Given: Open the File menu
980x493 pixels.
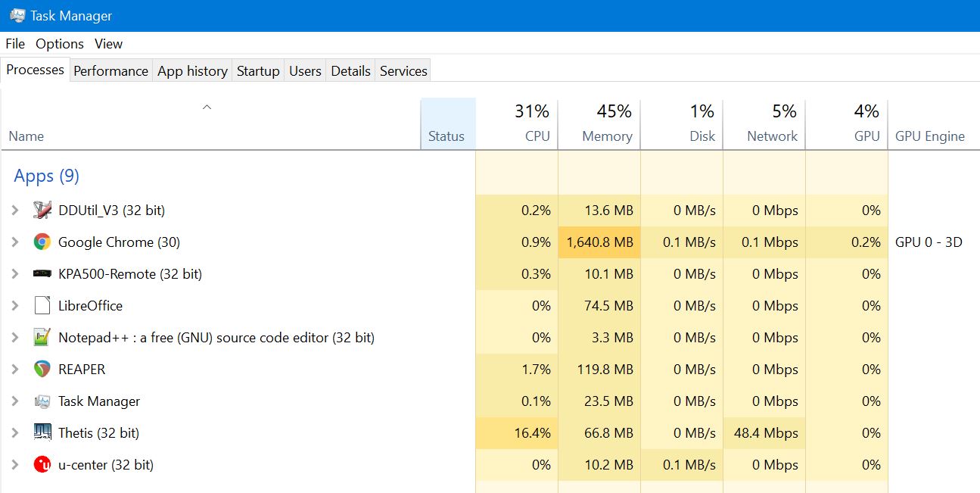Looking at the screenshot, I should tap(15, 44).
